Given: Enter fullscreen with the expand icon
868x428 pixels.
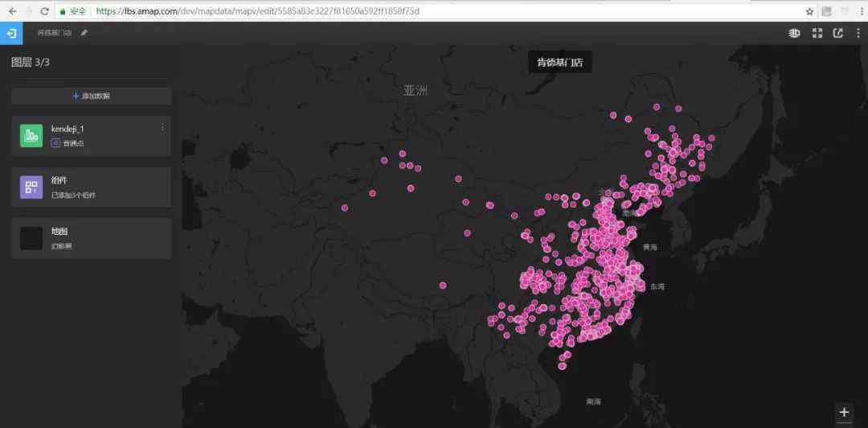Looking at the screenshot, I should coord(817,33).
